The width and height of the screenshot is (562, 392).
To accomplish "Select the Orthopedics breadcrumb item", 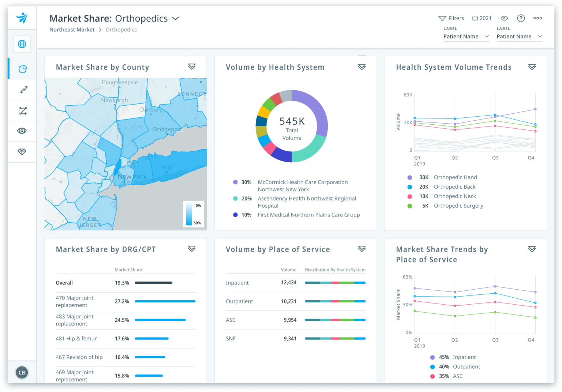I will pos(121,30).
